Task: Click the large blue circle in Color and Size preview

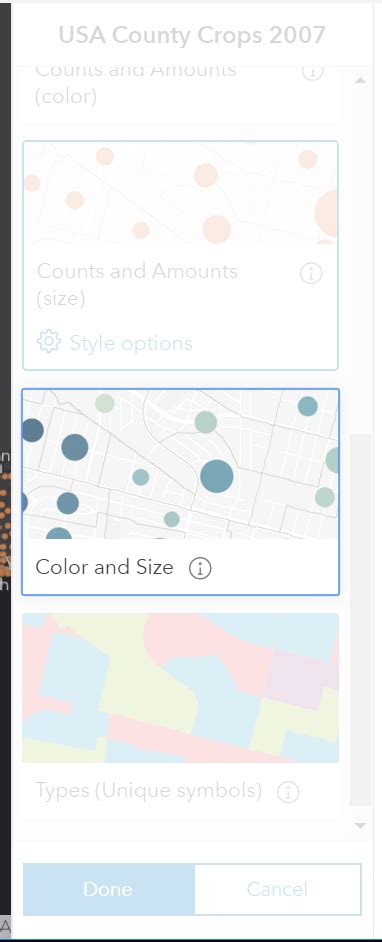Action: pyautogui.click(x=217, y=476)
